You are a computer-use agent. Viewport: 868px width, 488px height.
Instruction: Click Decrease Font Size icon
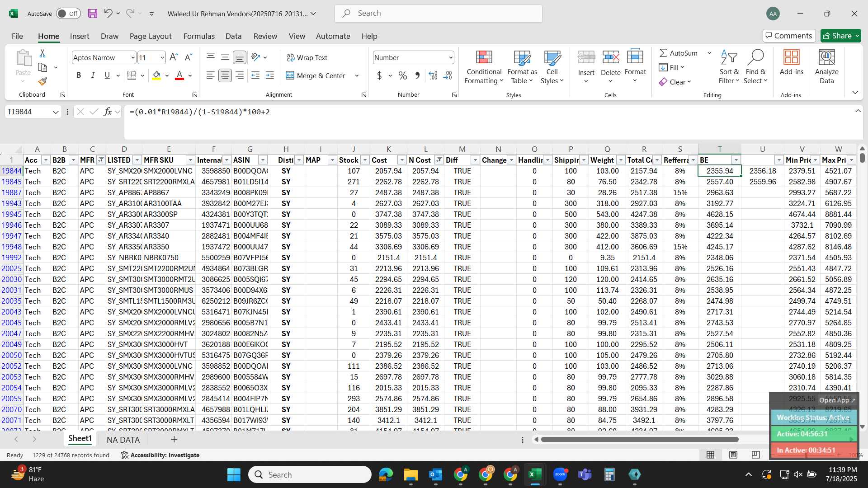[189, 57]
